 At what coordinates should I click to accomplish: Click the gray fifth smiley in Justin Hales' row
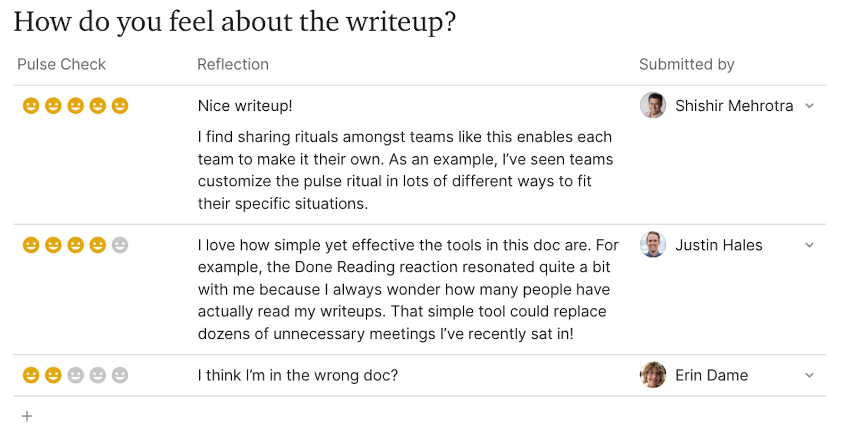(120, 245)
